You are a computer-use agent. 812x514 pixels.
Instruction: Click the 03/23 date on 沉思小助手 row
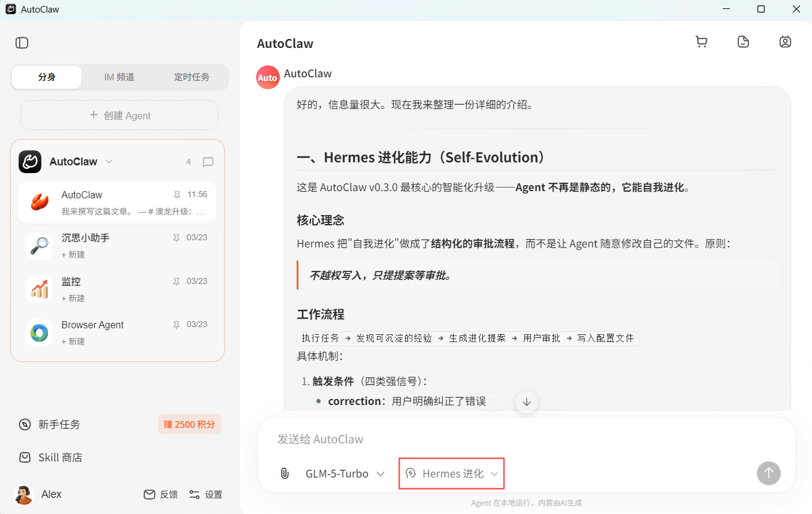pyautogui.click(x=197, y=238)
